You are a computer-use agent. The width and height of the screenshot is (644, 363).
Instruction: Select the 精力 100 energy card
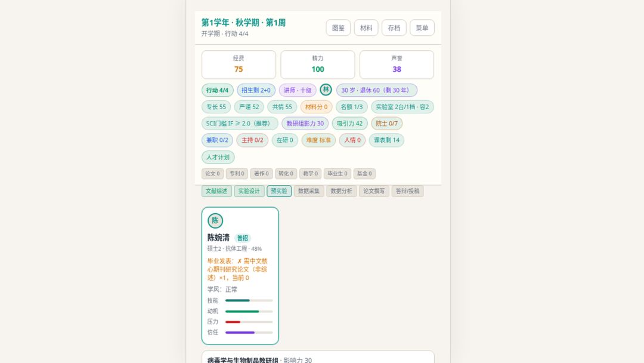pos(317,64)
